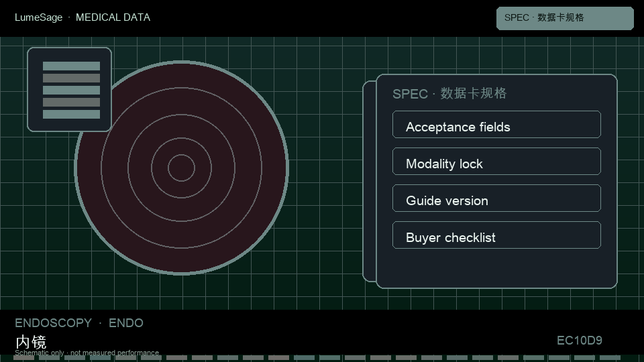Open the Guide version item
Screen dimensions: 644x362
click(496, 198)
